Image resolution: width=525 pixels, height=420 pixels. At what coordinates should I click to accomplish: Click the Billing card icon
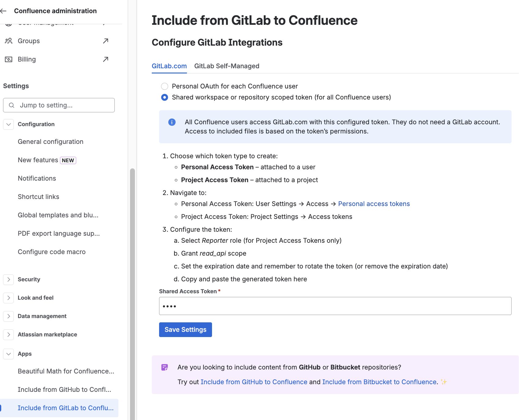9,59
